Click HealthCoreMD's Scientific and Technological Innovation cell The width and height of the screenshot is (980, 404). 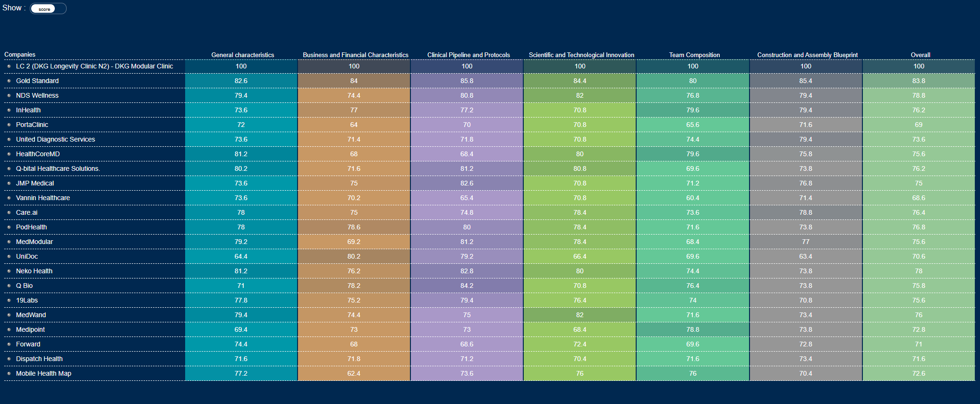click(579, 154)
